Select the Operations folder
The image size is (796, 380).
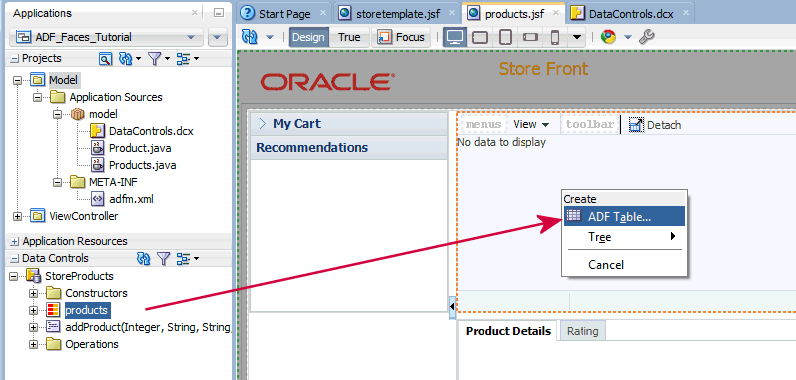tap(91, 344)
